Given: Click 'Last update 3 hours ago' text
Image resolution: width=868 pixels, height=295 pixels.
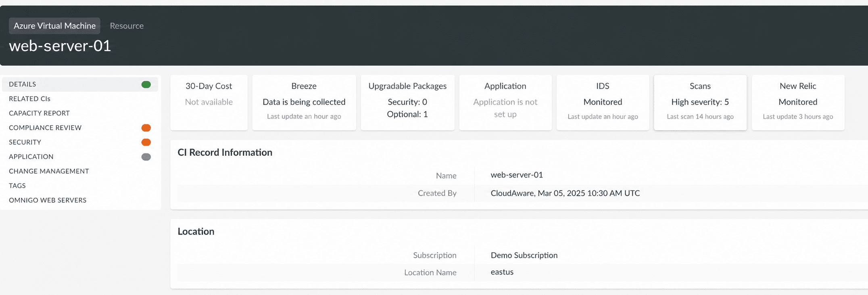Looking at the screenshot, I should point(798,117).
